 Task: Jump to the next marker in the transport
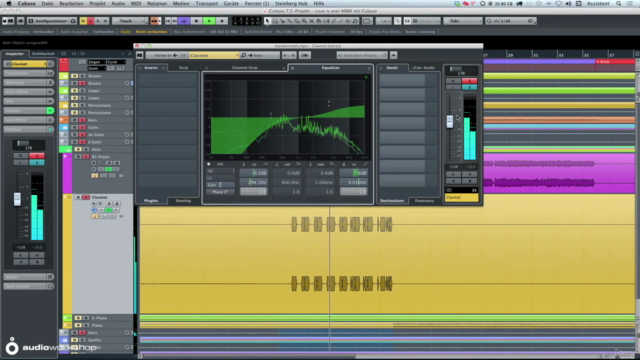pyautogui.click(x=174, y=21)
